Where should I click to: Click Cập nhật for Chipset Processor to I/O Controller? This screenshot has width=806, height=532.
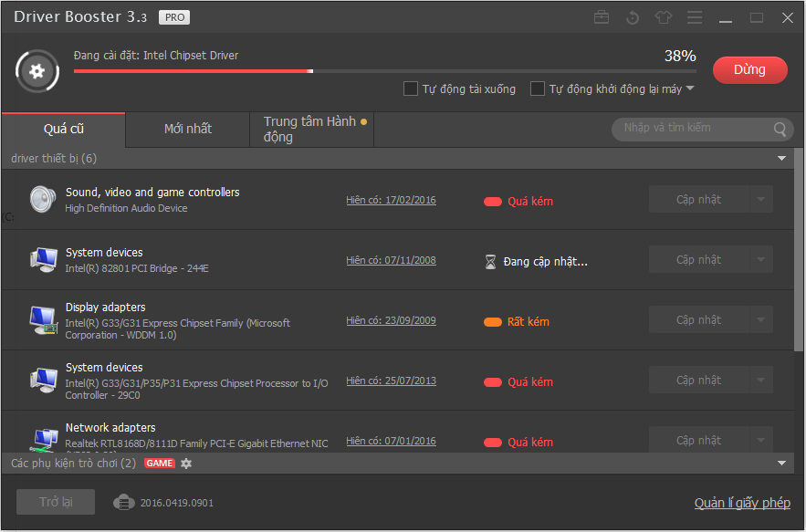(698, 380)
